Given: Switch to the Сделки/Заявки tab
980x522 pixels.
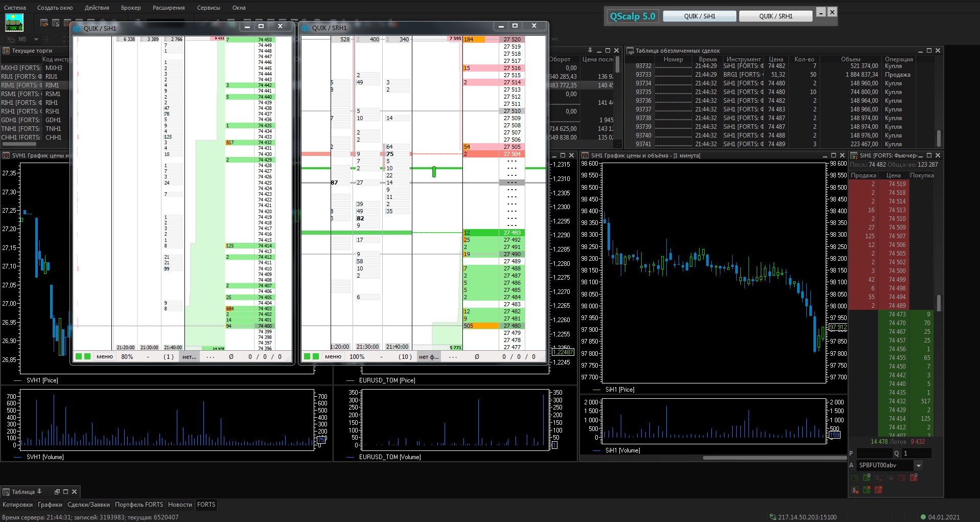Looking at the screenshot, I should [x=88, y=505].
